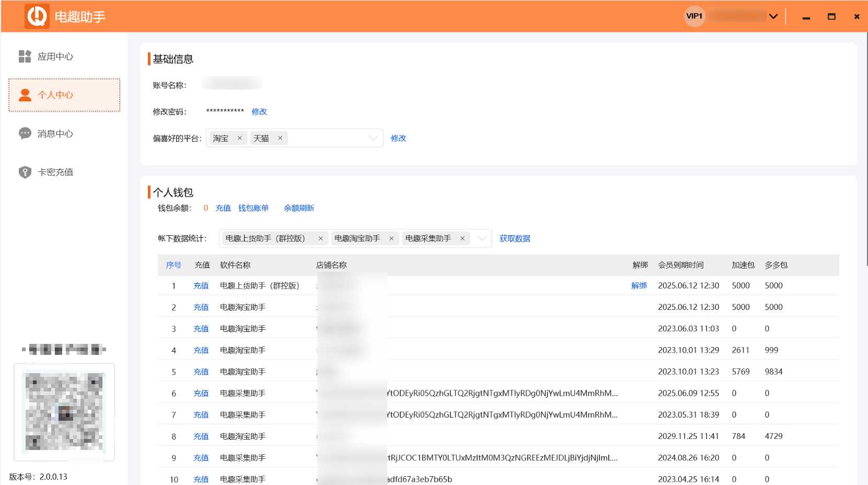Click the 个人中心 person icon
868x485 pixels.
click(x=25, y=95)
